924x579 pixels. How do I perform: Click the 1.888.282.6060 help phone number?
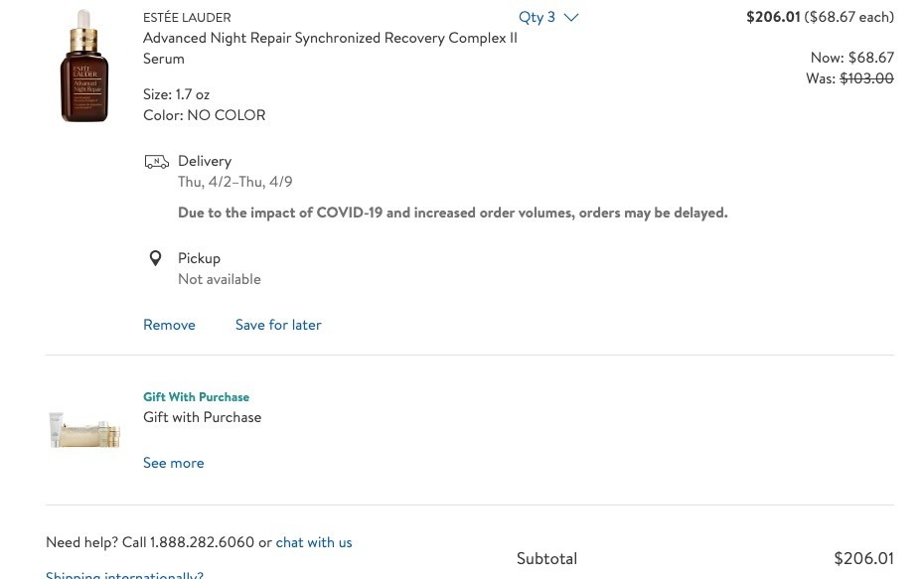tap(202, 542)
